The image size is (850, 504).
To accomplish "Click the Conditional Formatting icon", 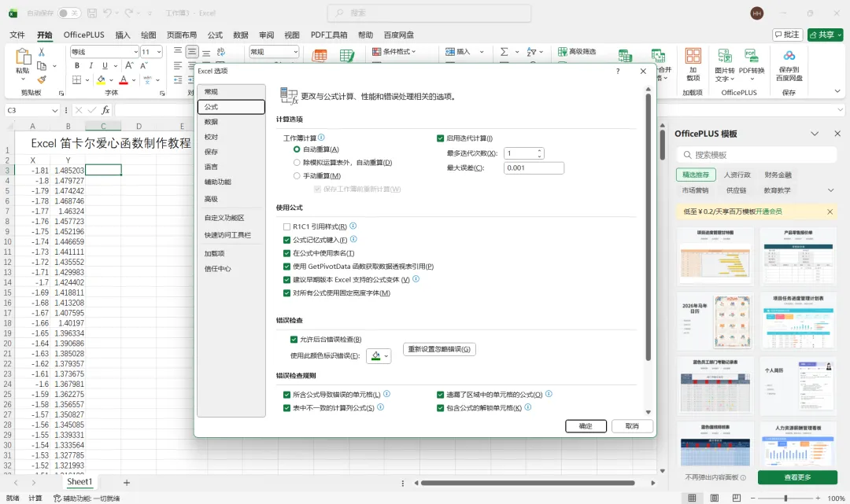I will point(377,51).
